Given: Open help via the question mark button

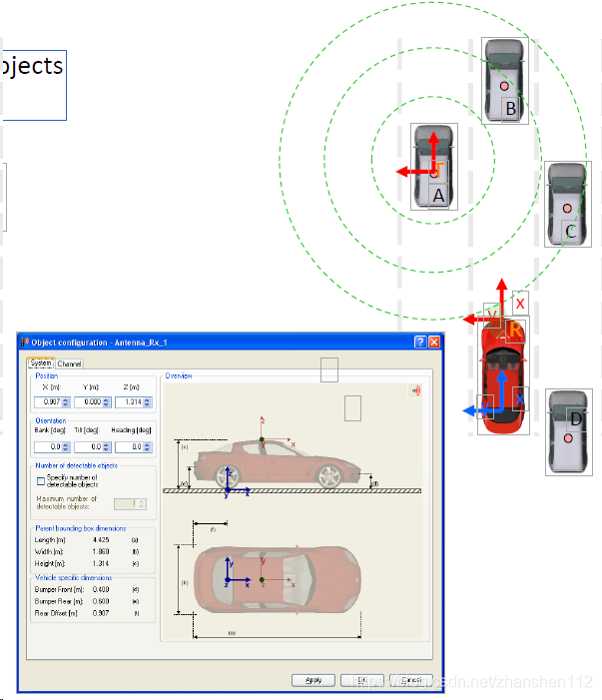Looking at the screenshot, I should click(x=420, y=342).
